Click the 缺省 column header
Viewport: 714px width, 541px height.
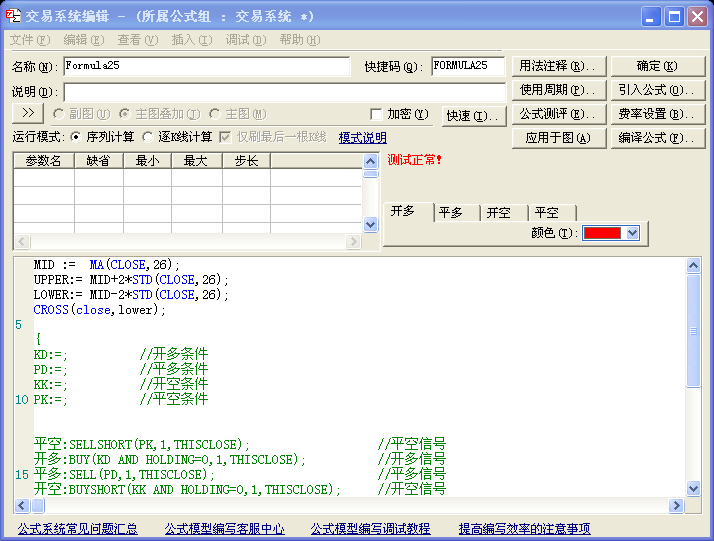point(99,161)
